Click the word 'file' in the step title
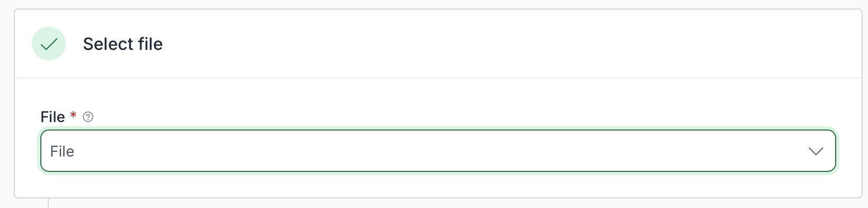The image size is (868, 208). click(150, 44)
